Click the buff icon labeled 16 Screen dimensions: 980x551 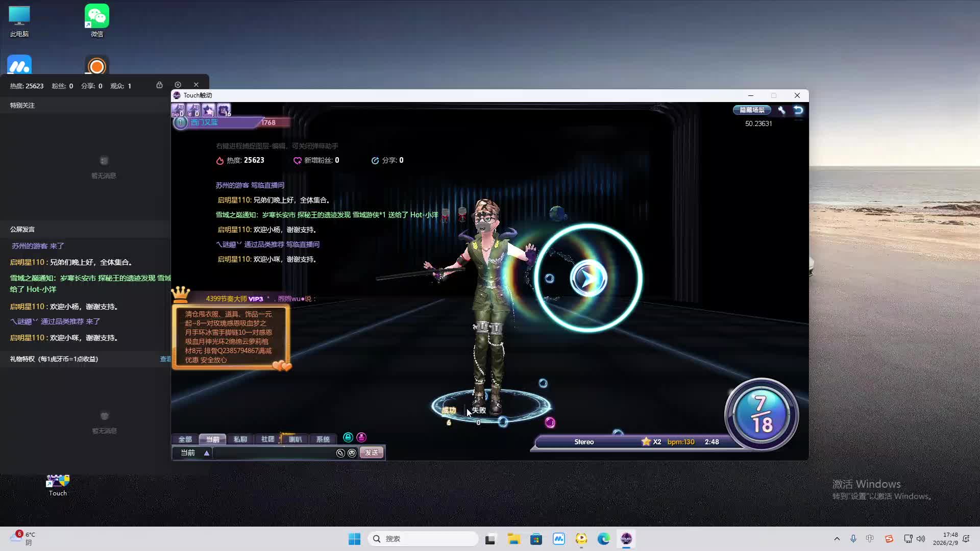click(224, 110)
